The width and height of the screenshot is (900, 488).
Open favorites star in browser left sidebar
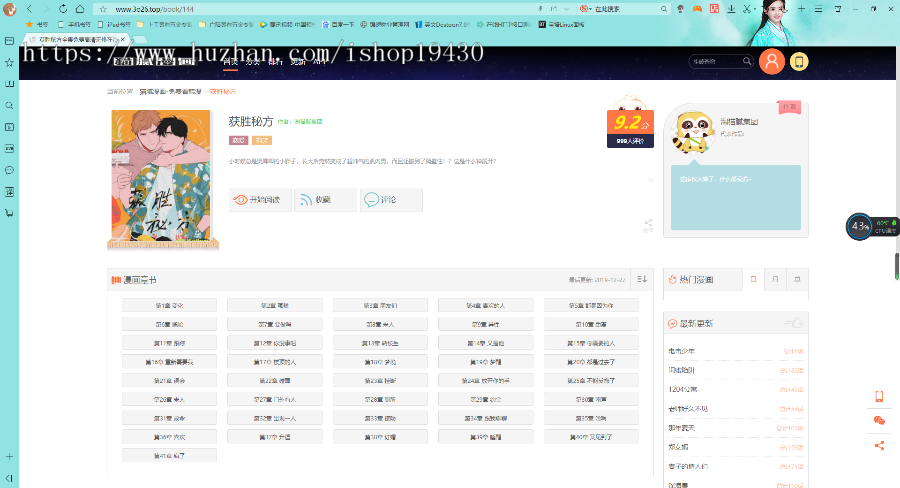pyautogui.click(x=9, y=63)
